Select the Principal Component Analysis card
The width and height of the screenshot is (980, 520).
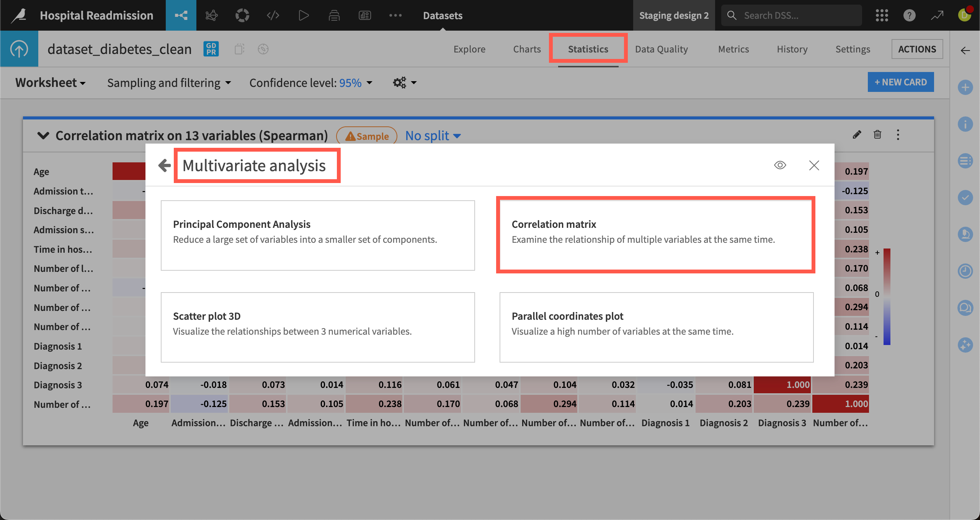(318, 235)
